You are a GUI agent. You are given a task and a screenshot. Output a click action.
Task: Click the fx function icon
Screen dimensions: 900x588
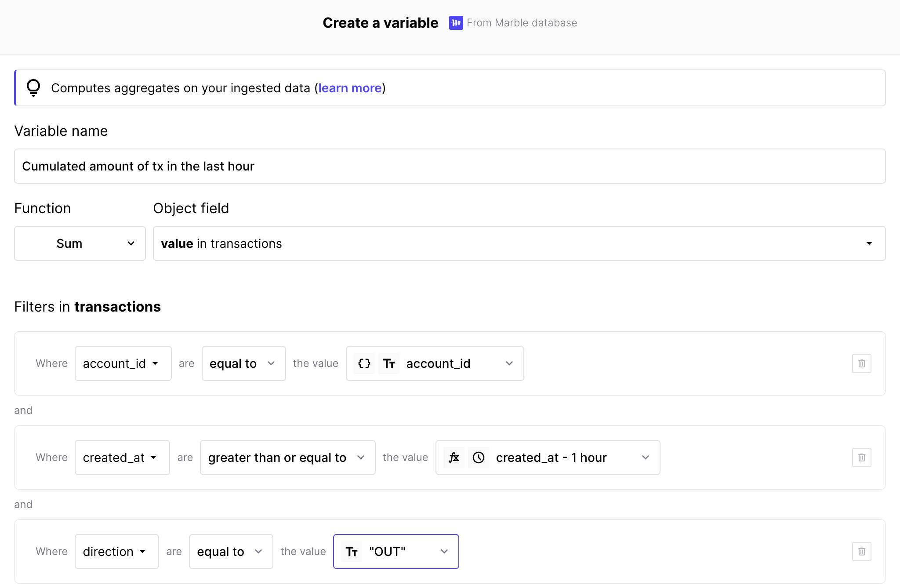[454, 457]
